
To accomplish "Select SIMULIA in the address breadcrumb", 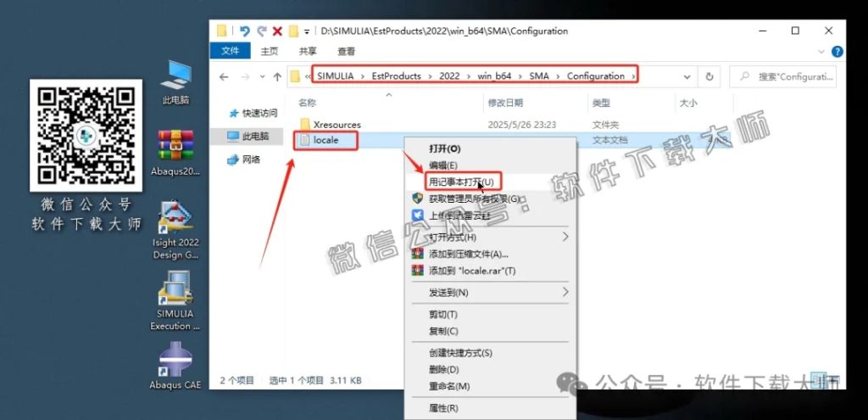I will (336, 76).
